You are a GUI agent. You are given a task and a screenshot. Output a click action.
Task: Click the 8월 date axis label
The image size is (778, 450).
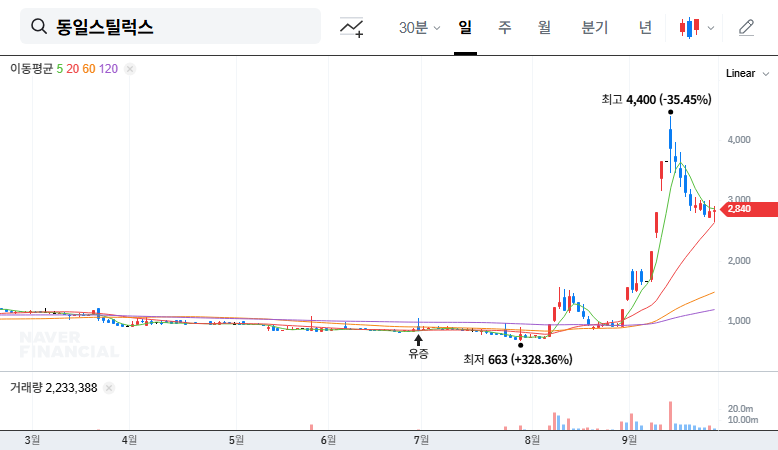click(532, 440)
